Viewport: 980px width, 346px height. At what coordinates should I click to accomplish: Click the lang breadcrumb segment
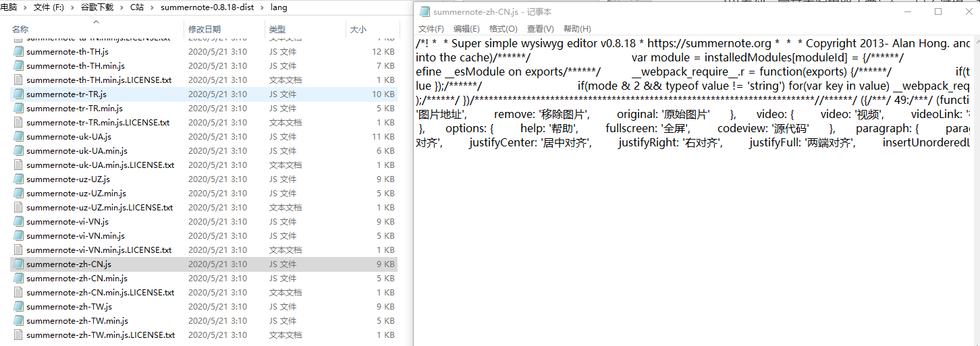[278, 7]
